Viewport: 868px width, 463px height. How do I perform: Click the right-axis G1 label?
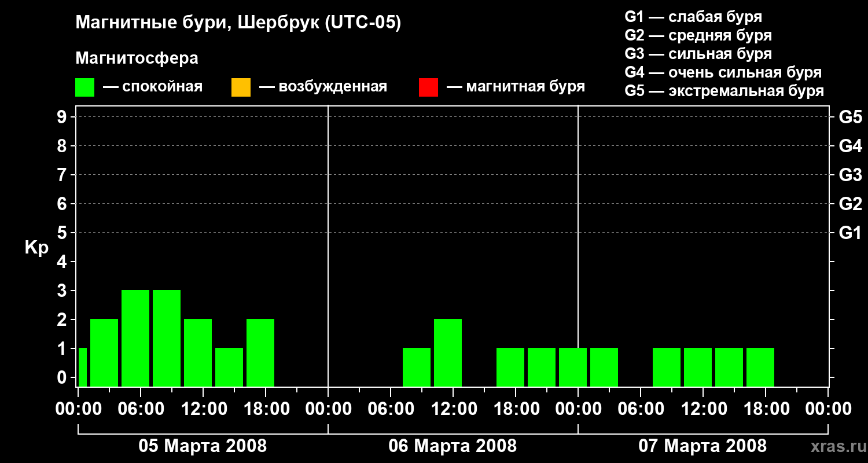coord(850,233)
